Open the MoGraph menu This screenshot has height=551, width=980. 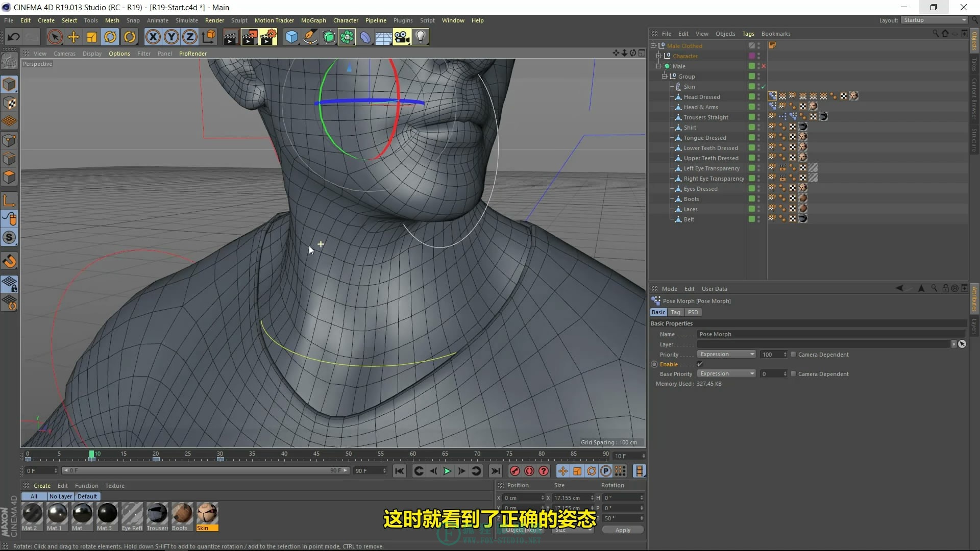click(313, 20)
